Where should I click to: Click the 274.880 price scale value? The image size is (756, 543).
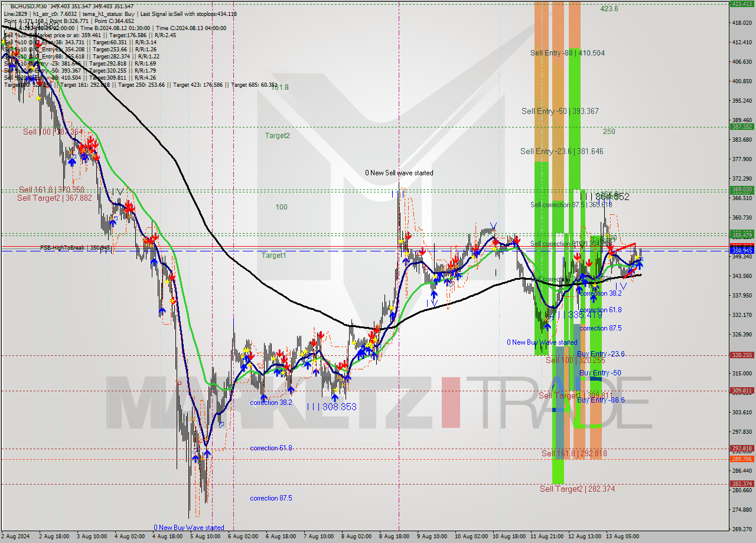[742, 509]
